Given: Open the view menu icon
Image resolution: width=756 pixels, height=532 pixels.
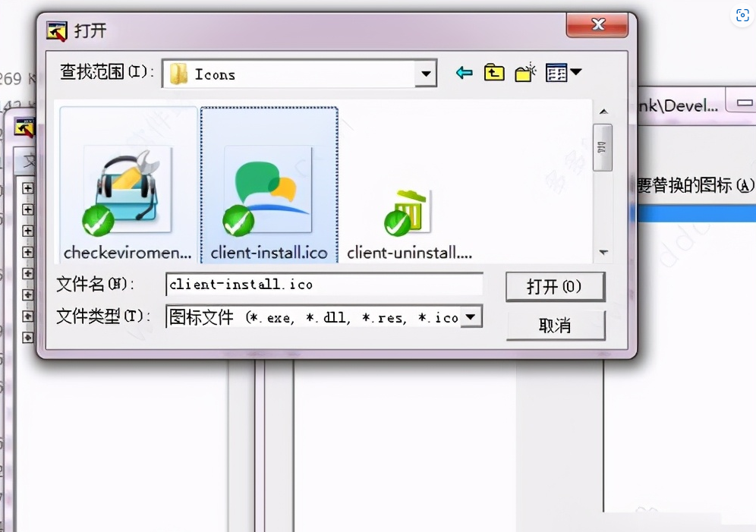Looking at the screenshot, I should pos(564,73).
